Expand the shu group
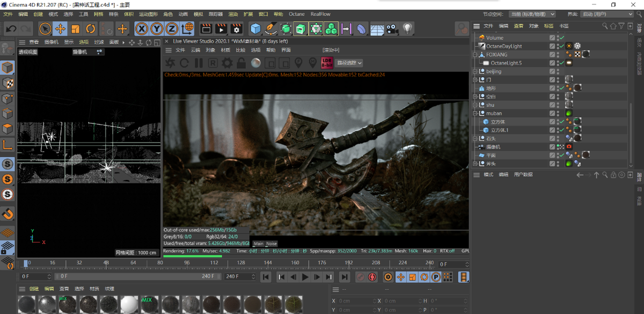The width and height of the screenshot is (644, 314). 475,105
